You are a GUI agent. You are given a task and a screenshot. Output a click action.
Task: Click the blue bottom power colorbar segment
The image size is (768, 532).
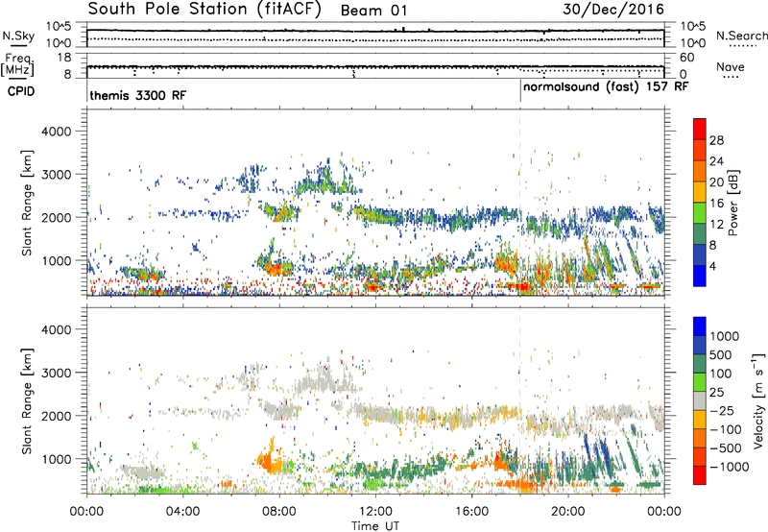tap(700, 276)
